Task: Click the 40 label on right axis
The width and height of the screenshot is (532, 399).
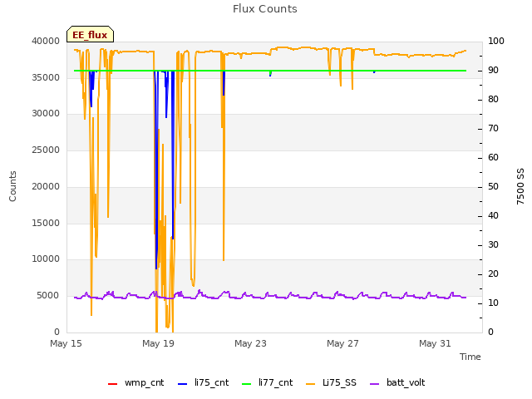Action: 493,216
